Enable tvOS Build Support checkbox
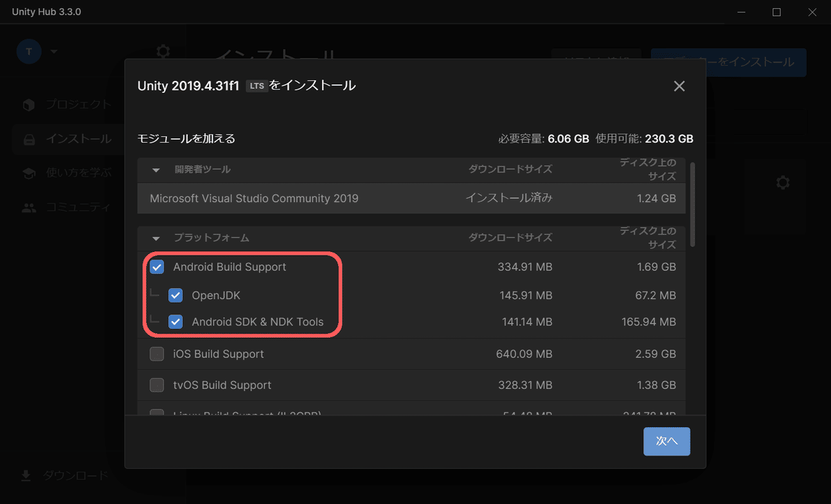The image size is (831, 504). pyautogui.click(x=157, y=385)
